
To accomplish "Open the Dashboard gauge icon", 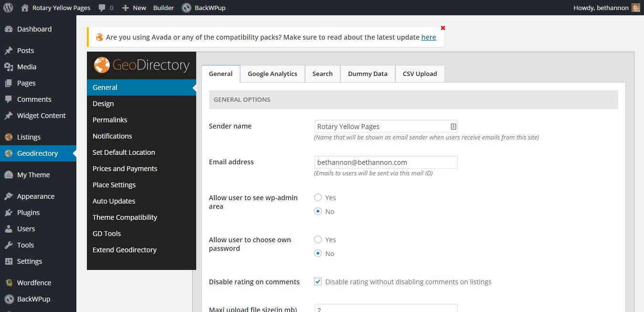I will [9, 29].
